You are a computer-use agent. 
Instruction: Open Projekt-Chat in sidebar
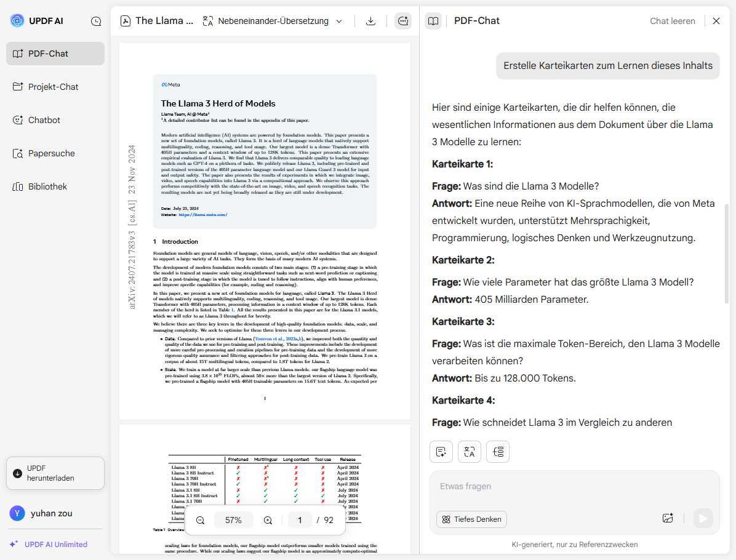tap(55, 87)
